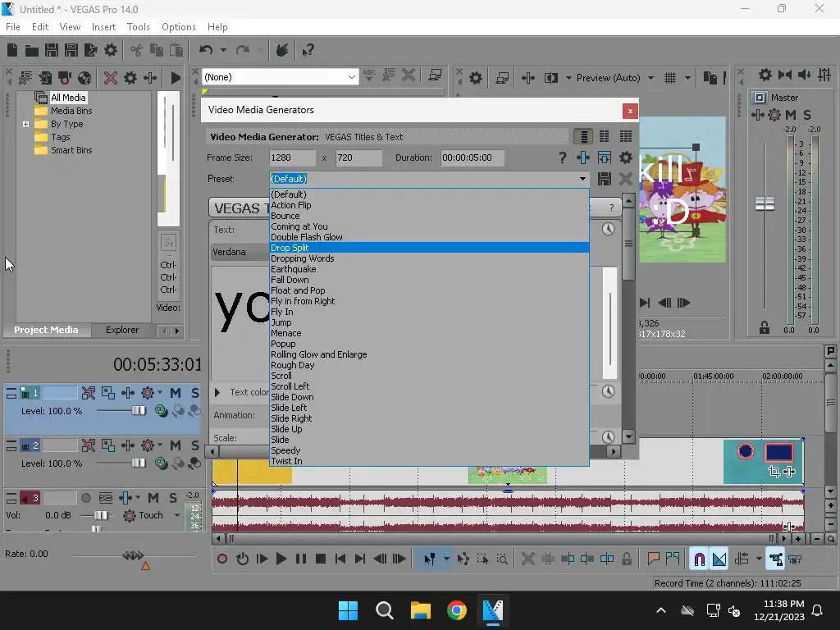This screenshot has width=840, height=630.
Task: Toggle Enable Snapping magnet icon
Action: pyautogui.click(x=699, y=559)
